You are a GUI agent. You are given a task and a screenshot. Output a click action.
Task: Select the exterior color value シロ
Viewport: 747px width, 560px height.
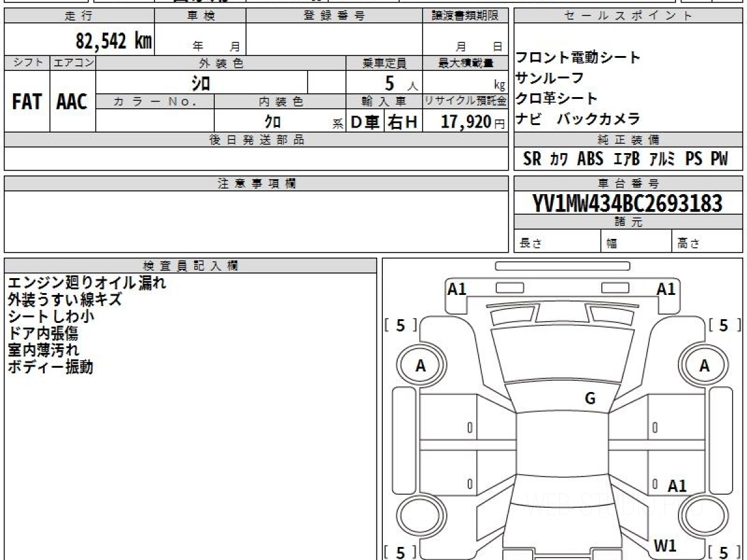pyautogui.click(x=200, y=83)
